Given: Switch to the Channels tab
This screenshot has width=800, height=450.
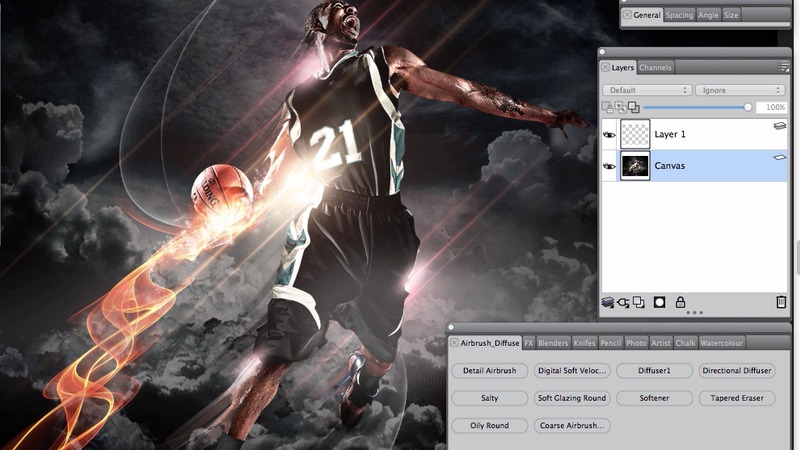Looking at the screenshot, I should point(656,67).
